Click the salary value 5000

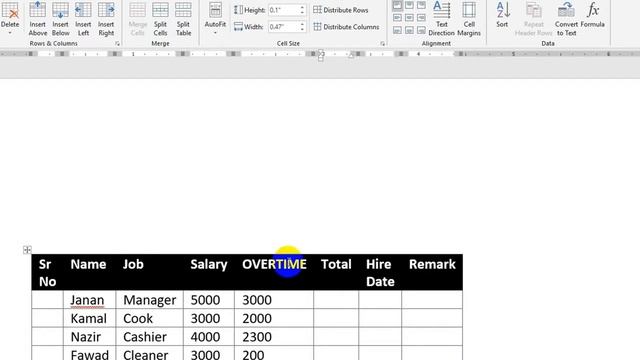coord(205,300)
